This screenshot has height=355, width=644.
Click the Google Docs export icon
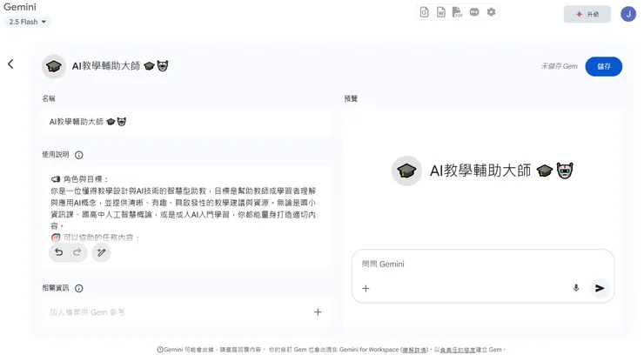coord(425,12)
